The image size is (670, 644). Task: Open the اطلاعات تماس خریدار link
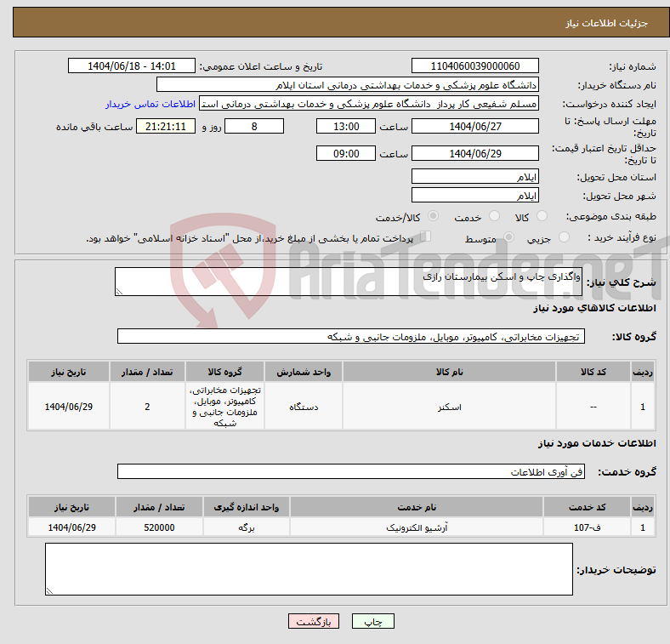click(150, 104)
